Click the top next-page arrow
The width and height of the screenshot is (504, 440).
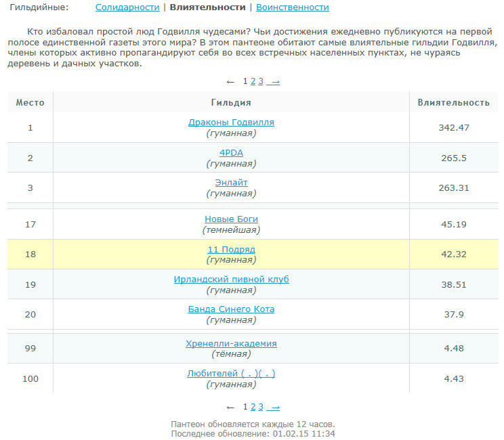(274, 81)
